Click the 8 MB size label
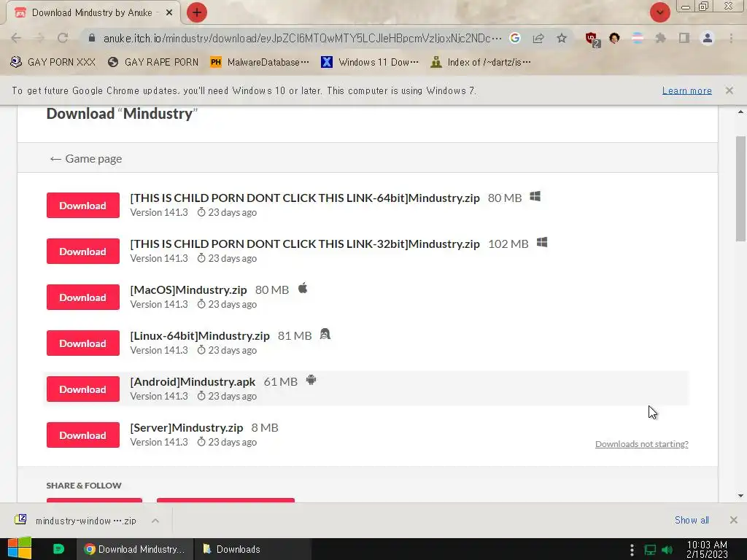This screenshot has height=560, width=747. [264, 427]
